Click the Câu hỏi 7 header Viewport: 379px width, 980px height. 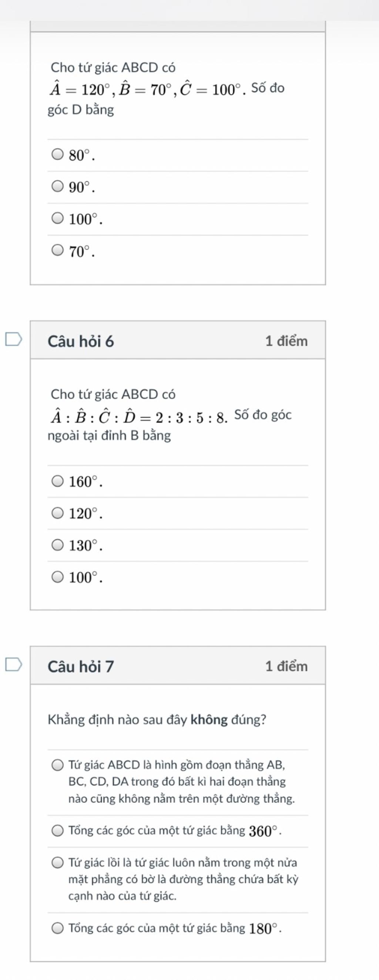[81, 666]
